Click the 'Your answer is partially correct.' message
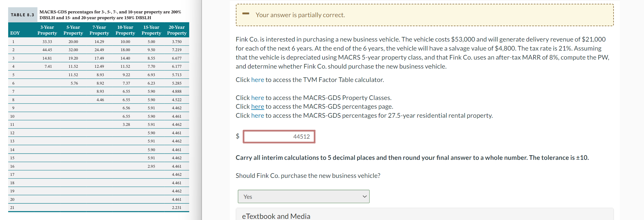644x220 pixels. [300, 15]
